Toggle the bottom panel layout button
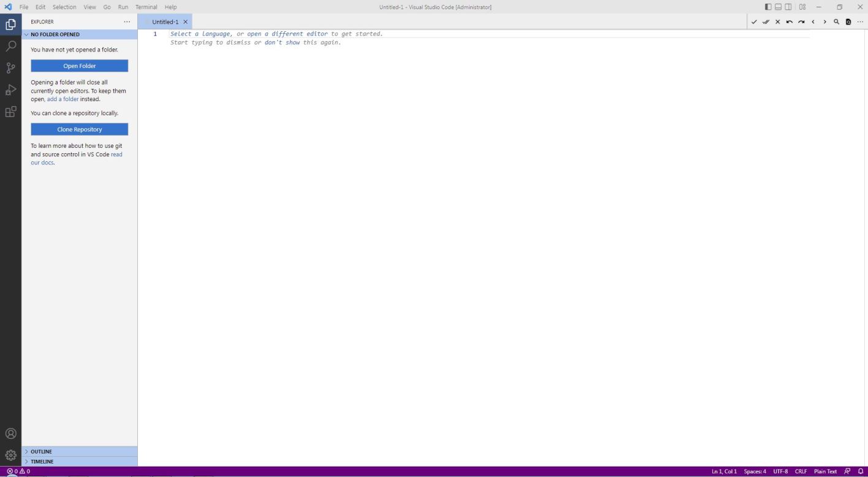Screen dimensions: 868x477 click(x=778, y=7)
